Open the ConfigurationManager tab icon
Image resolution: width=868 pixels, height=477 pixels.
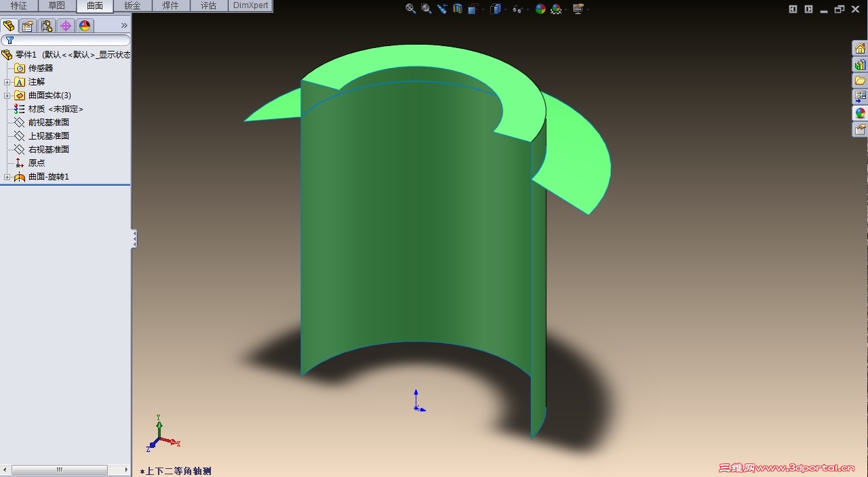[47, 26]
